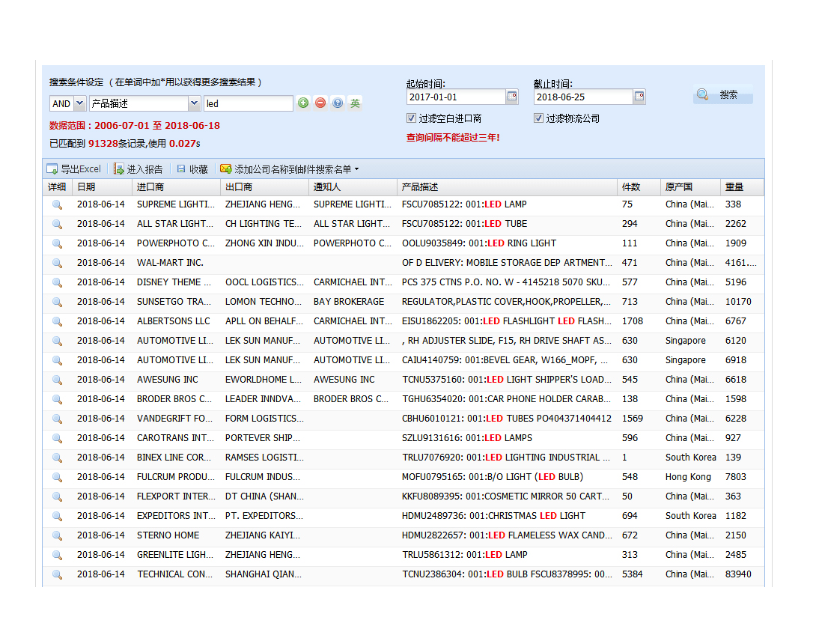Screen dimensions: 813x644
Task: Open detail magnifier for ALL STAR LIGHT row
Action: [57, 224]
